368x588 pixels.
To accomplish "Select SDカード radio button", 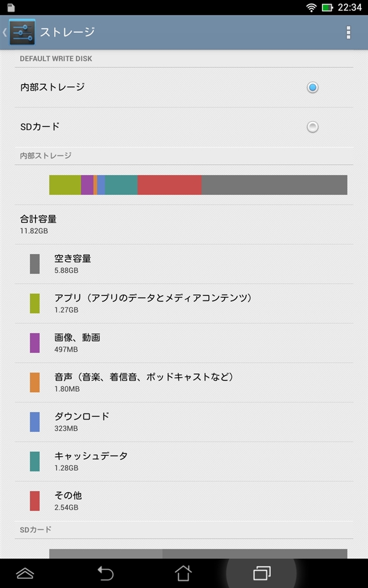I will (x=312, y=127).
